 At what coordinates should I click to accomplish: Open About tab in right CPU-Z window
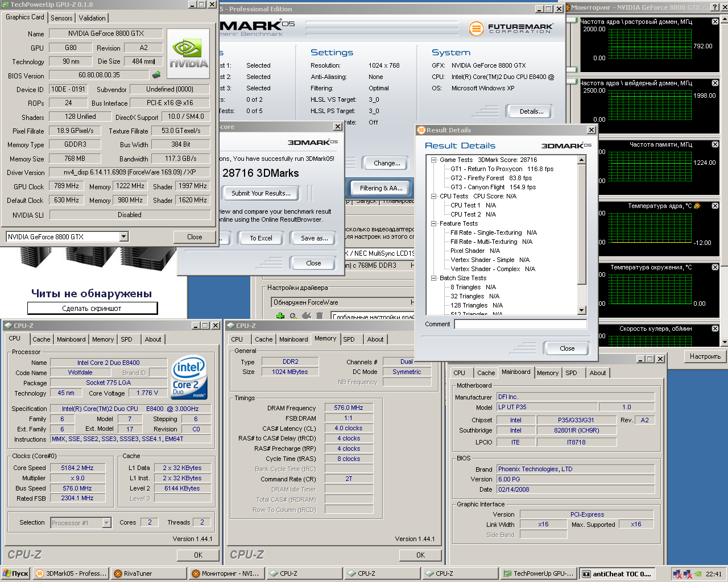(x=598, y=373)
